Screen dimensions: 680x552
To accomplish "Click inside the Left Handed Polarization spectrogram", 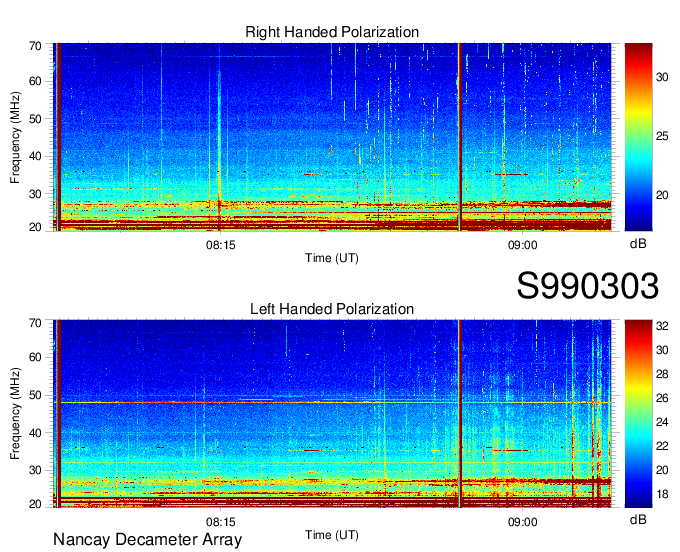I will click(x=332, y=414).
